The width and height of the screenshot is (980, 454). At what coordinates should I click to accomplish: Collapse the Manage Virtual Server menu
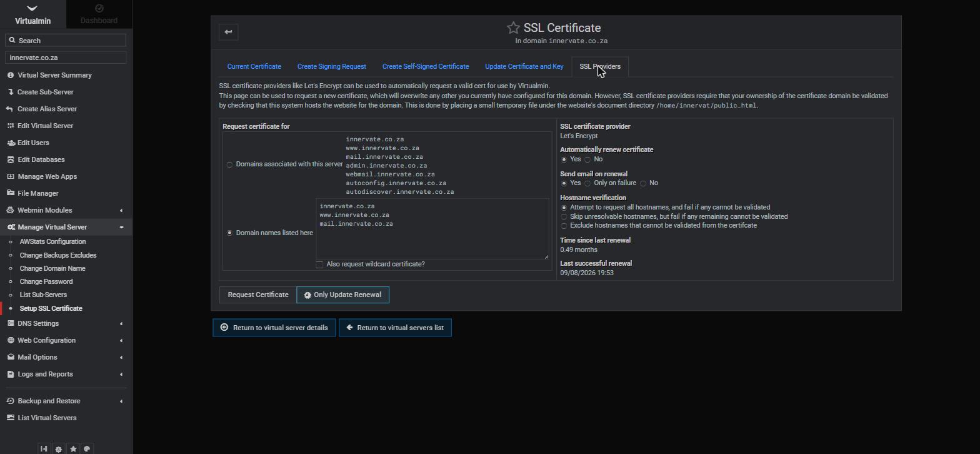coord(66,227)
